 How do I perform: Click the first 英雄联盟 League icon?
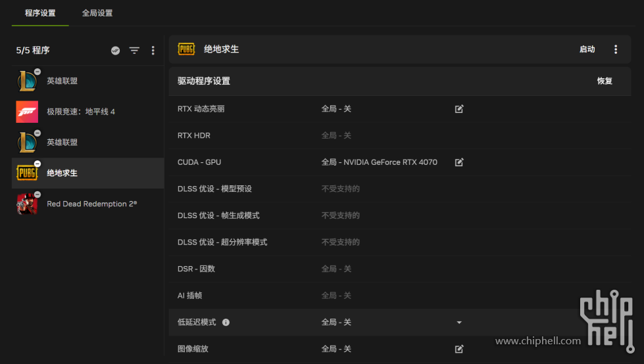tap(27, 81)
